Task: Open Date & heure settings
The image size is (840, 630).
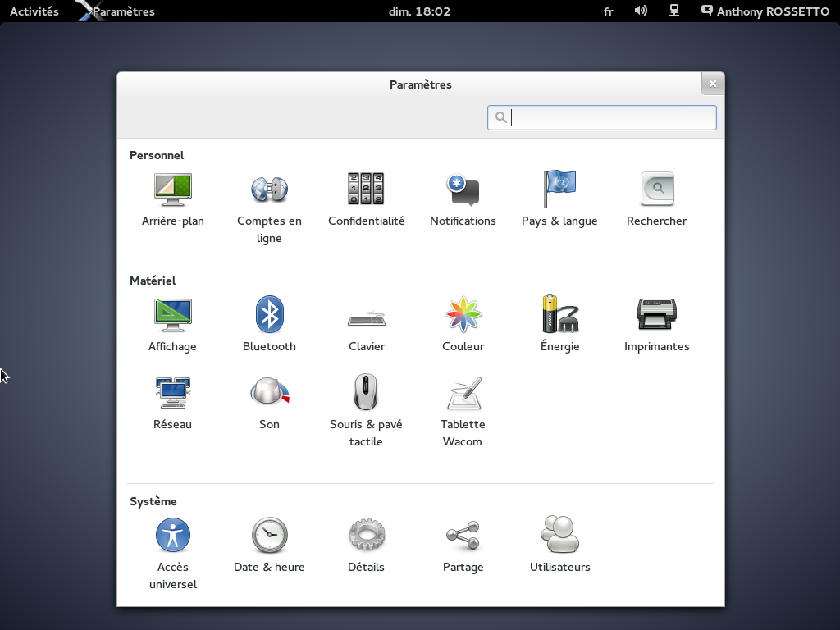Action: click(269, 546)
